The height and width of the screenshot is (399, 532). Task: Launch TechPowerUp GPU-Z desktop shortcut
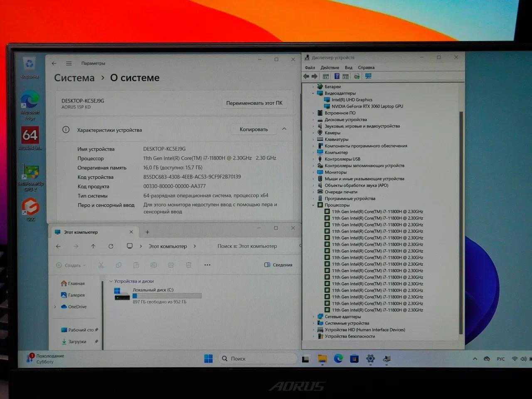(x=30, y=178)
